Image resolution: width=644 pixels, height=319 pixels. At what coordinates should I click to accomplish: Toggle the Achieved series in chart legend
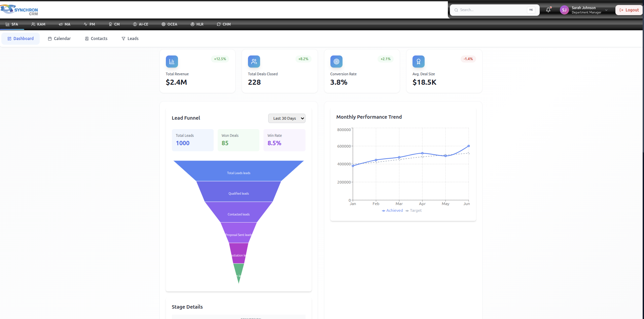tap(392, 211)
